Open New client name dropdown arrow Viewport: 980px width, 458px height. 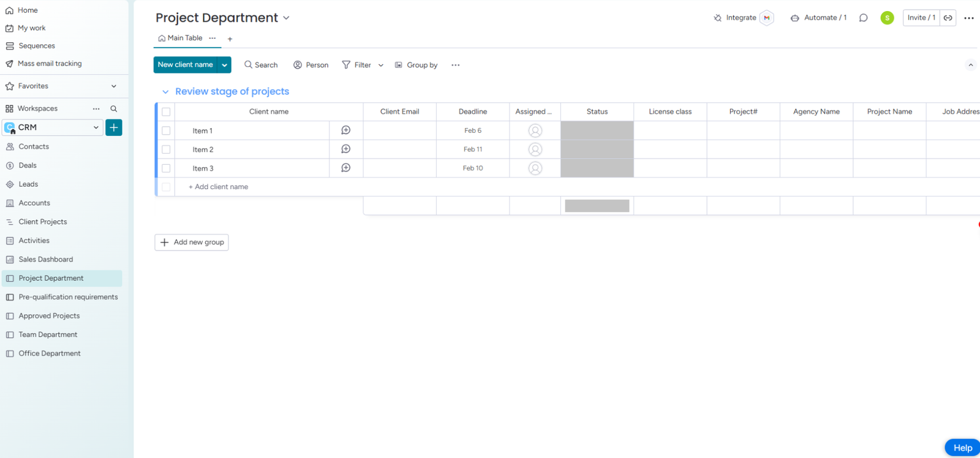(x=225, y=65)
